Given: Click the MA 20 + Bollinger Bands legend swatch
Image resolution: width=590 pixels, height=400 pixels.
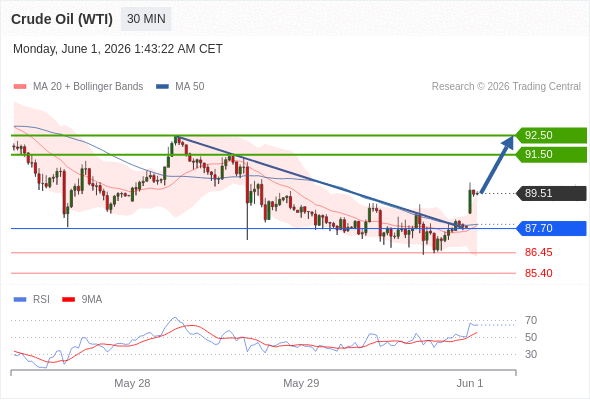Looking at the screenshot, I should (x=20, y=87).
